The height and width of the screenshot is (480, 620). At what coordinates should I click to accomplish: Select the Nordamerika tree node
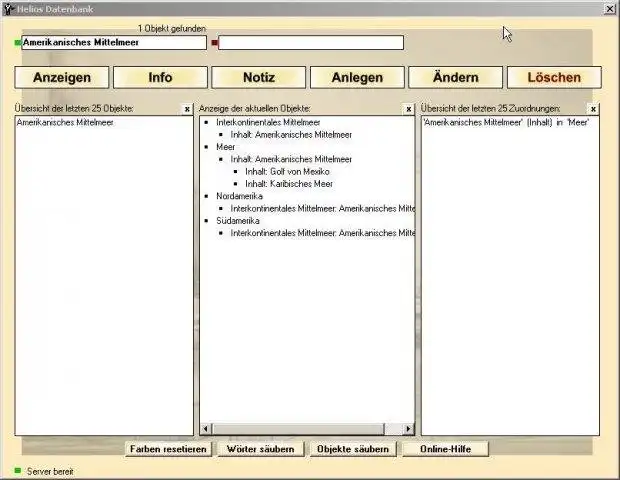point(239,196)
